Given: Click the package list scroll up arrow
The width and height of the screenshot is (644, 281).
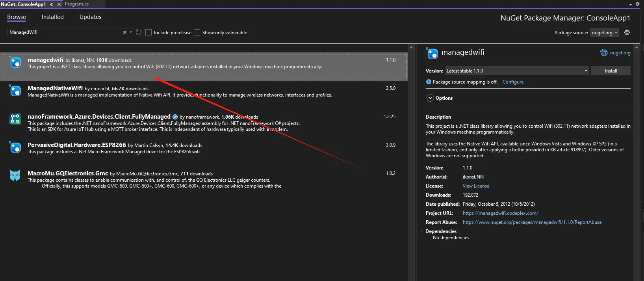Looking at the screenshot, I should pos(411,47).
